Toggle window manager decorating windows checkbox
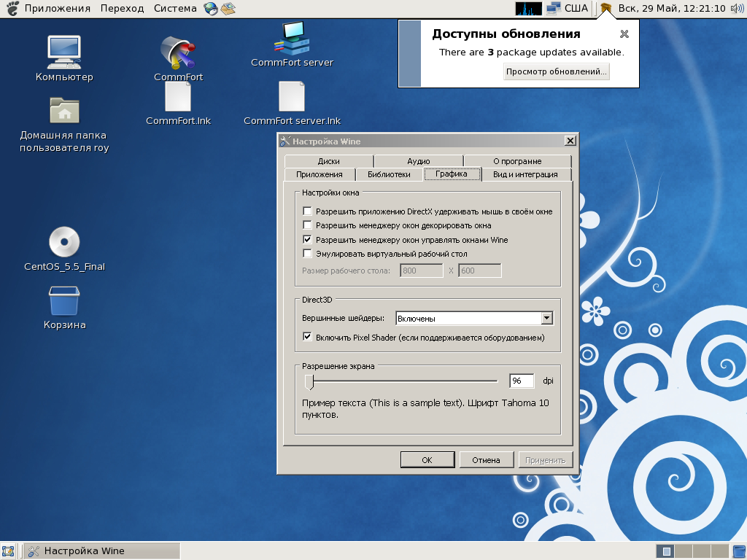Image resolution: width=747 pixels, height=560 pixels. [307, 225]
